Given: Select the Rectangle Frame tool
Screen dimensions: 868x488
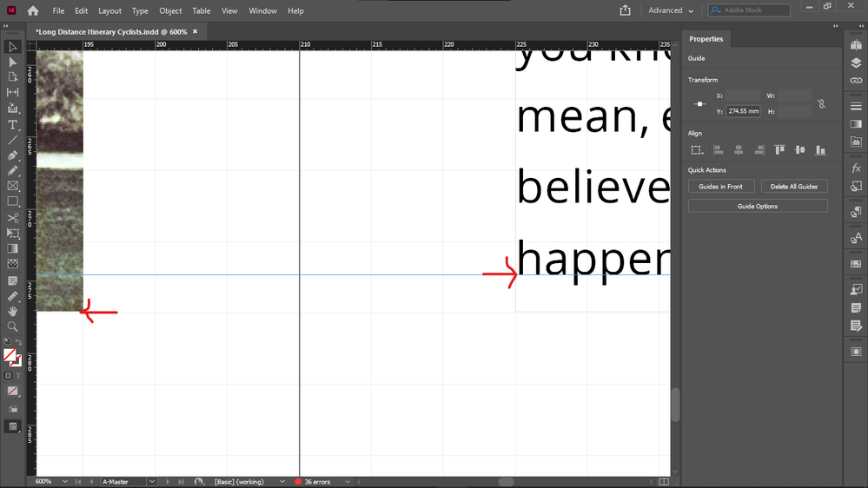Looking at the screenshot, I should (13, 186).
